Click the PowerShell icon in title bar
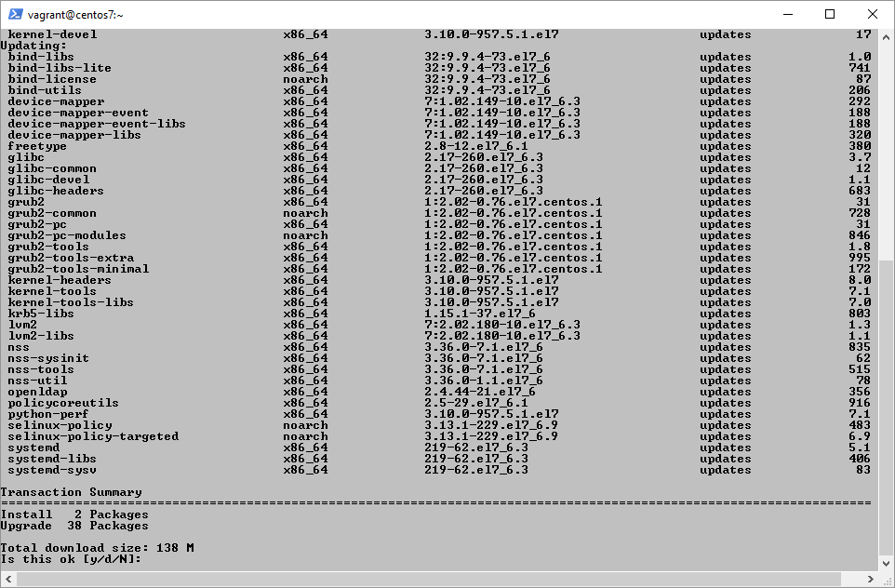Viewport: 895px width, 588px height. 16,14
